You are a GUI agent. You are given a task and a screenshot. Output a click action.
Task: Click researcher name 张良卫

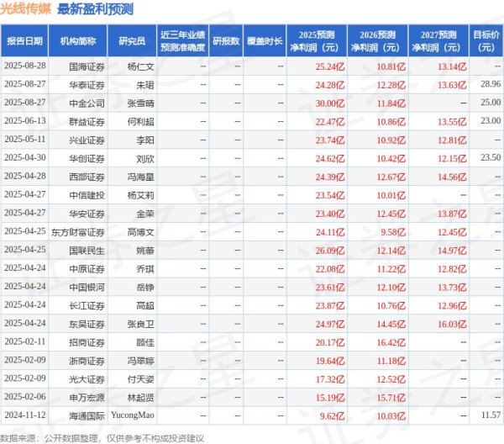(141, 324)
